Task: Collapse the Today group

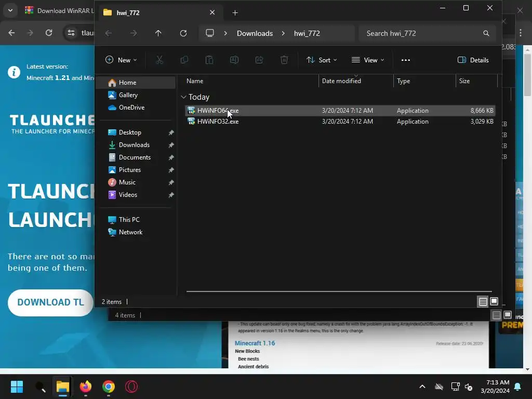Action: 183,97
